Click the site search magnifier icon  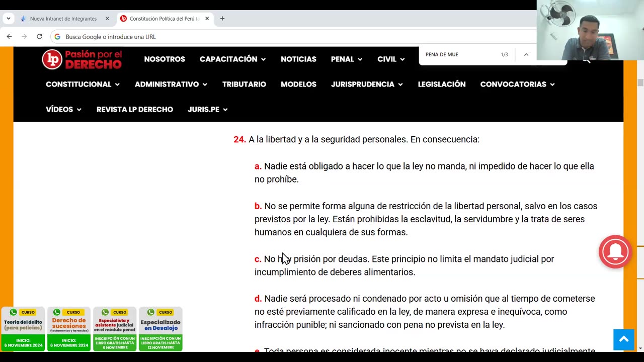coord(586,60)
